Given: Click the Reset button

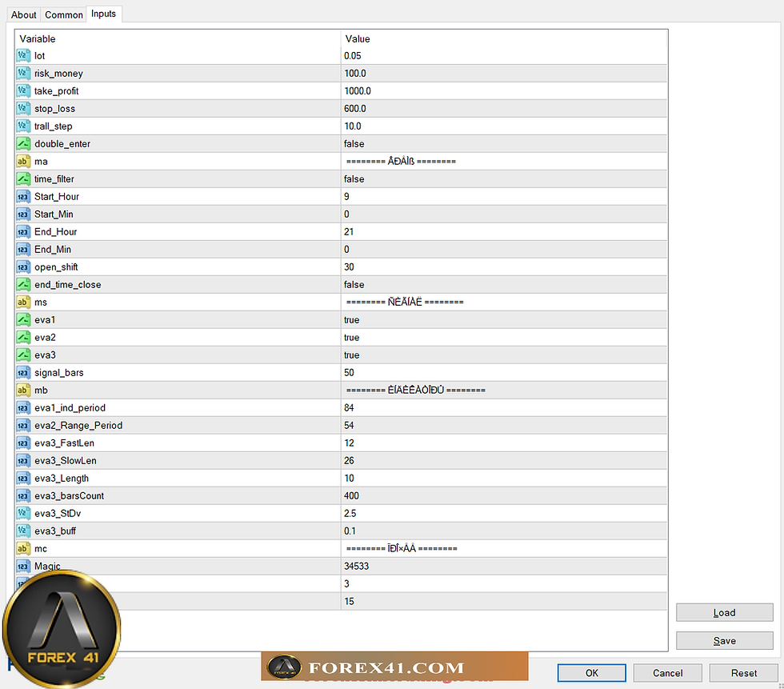Looking at the screenshot, I should click(x=743, y=673).
